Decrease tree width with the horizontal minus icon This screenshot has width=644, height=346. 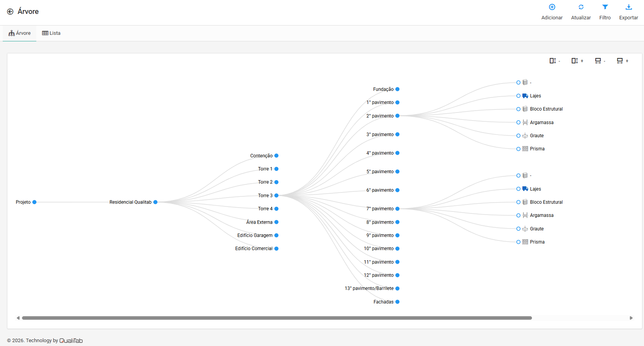coord(600,61)
